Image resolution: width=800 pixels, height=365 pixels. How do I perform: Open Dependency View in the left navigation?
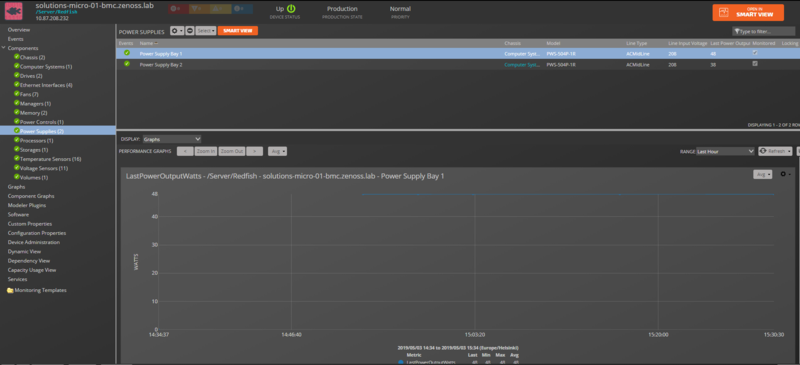[x=29, y=260]
